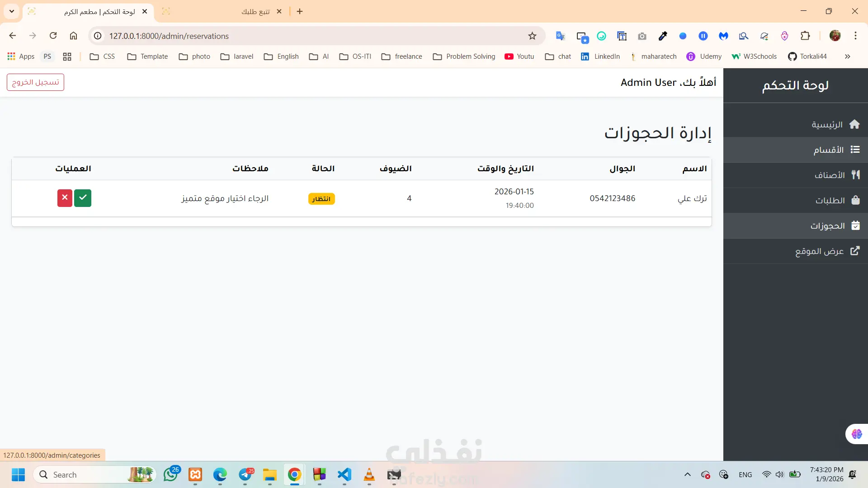Open browser extensions puzzle icon
The width and height of the screenshot is (868, 488).
(x=805, y=36)
